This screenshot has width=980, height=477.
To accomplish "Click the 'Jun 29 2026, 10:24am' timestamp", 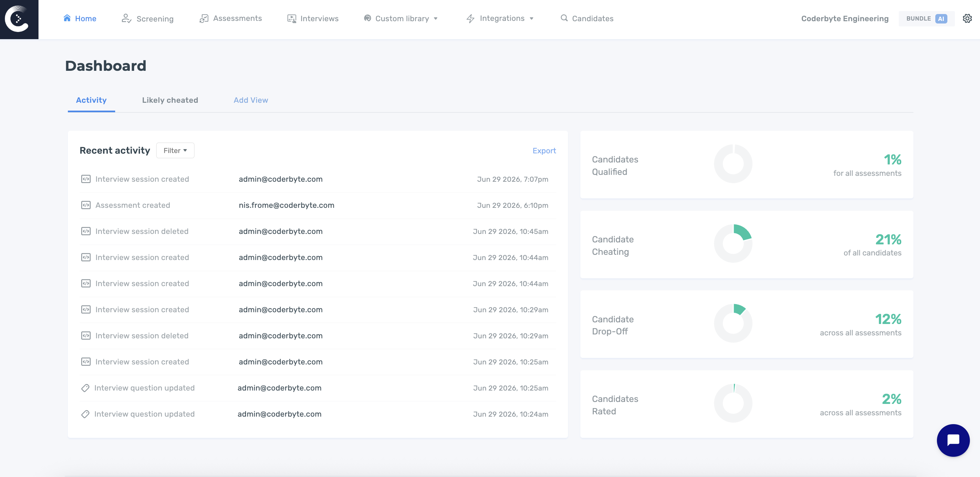I will (511, 414).
